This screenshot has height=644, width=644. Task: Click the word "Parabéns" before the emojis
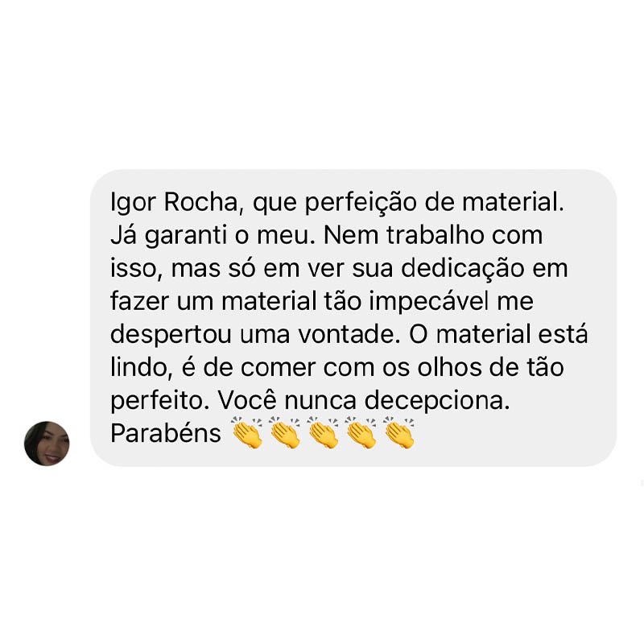click(166, 433)
